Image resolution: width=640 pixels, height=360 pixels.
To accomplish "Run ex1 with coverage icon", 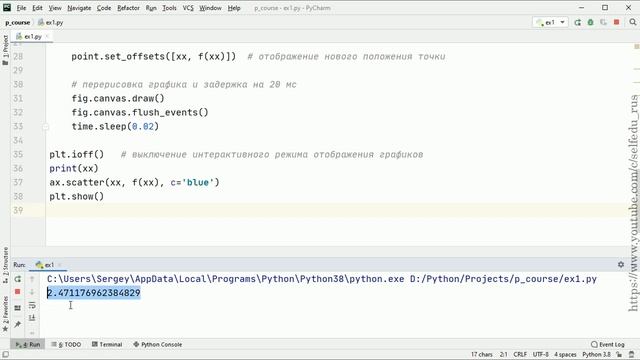I will pos(603,22).
